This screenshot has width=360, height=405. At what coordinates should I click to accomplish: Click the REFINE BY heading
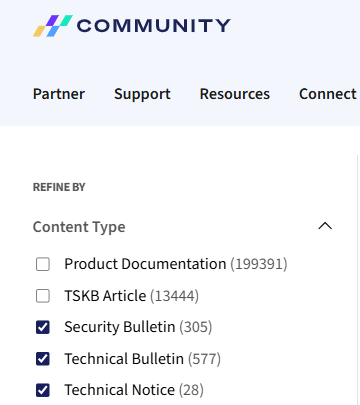(59, 187)
